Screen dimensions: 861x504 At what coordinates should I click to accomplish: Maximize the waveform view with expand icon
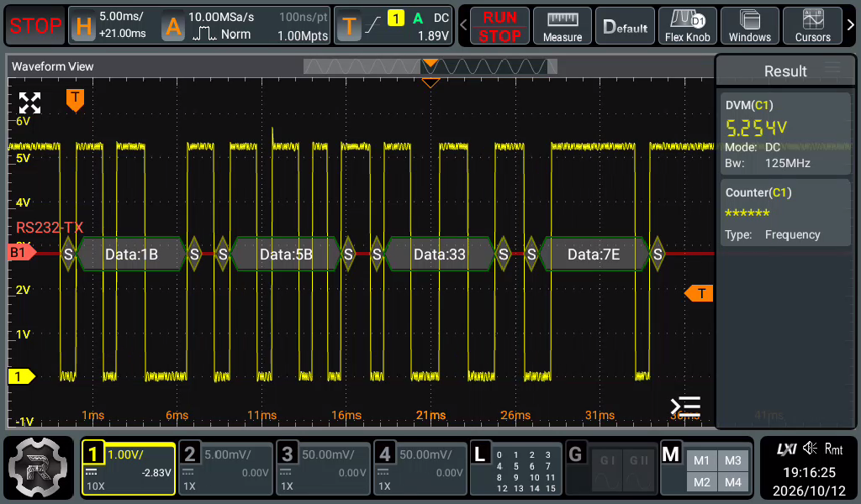[x=29, y=102]
